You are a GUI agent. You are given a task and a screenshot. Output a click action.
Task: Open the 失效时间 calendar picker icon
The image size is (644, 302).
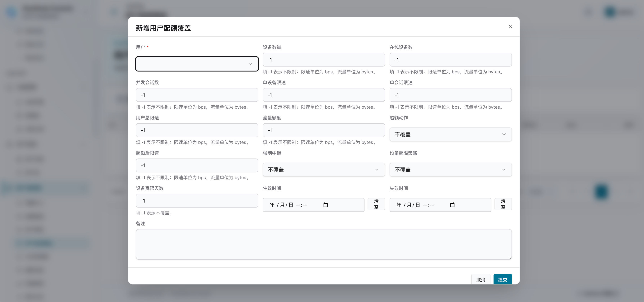point(452,205)
